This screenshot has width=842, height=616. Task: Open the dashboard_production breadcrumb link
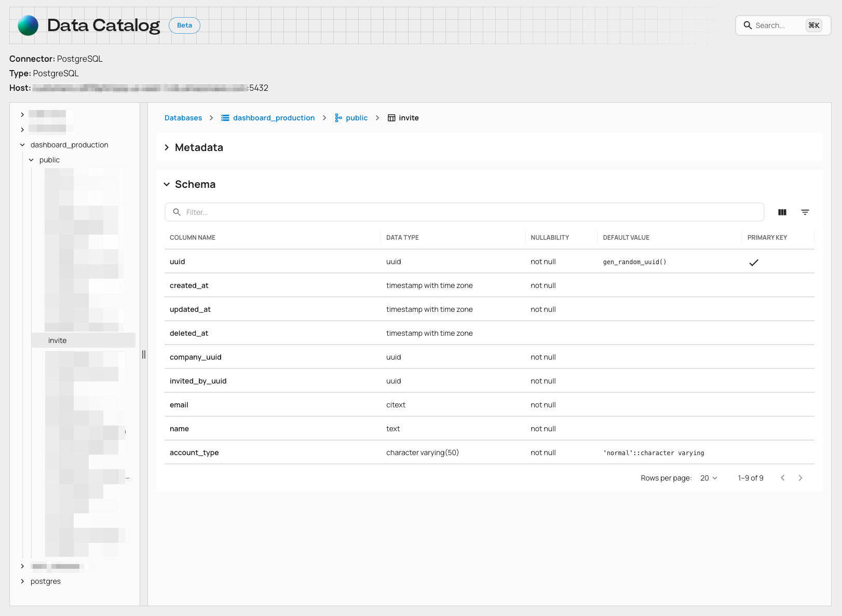274,118
